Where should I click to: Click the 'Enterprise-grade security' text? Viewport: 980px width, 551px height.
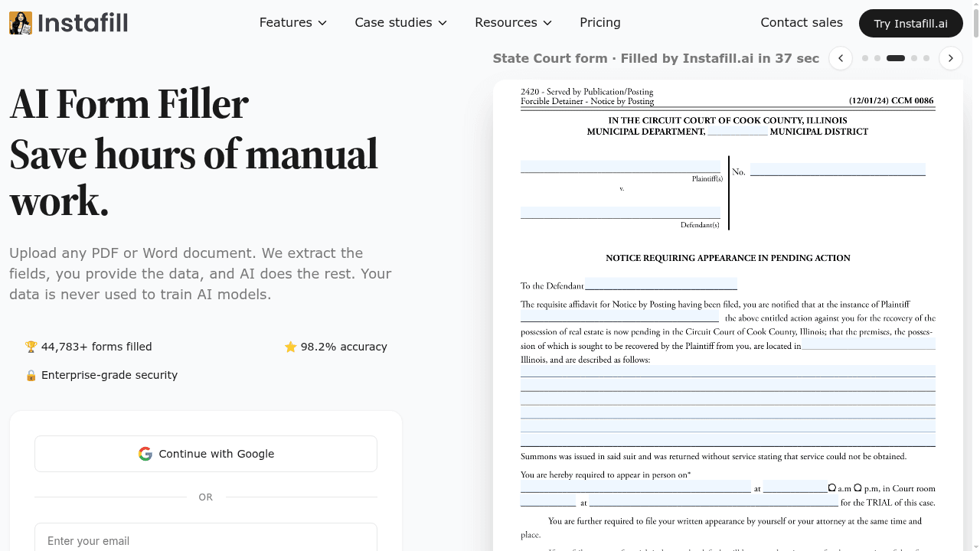point(109,375)
